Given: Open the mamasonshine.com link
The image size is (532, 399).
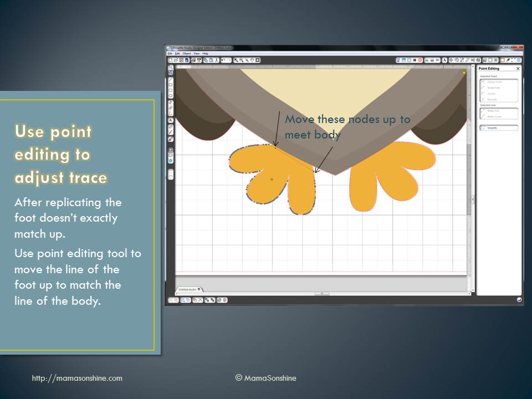Looking at the screenshot, I should point(77,378).
